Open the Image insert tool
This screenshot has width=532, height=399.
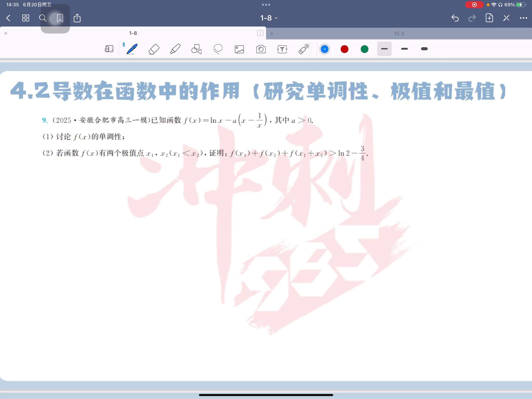point(239,49)
